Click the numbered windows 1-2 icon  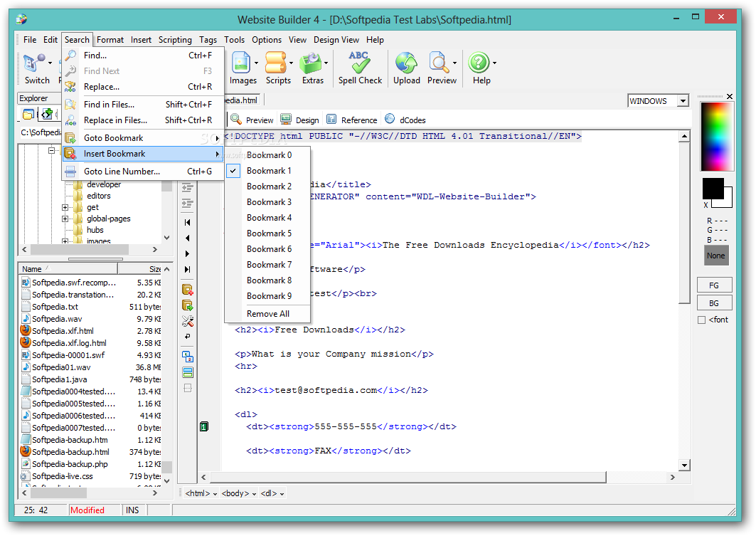pyautogui.click(x=188, y=357)
